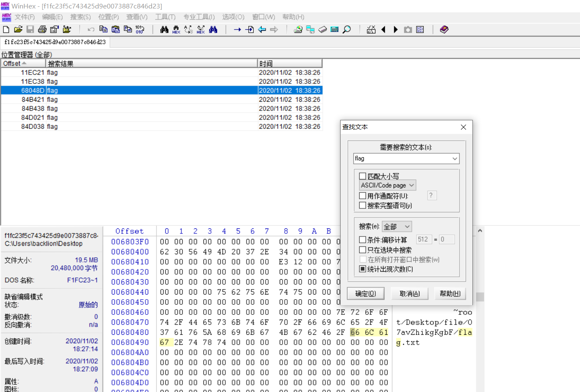Screen dimensions: 580x392
Task: Click the clipboard Paste icon
Action: point(115,29)
